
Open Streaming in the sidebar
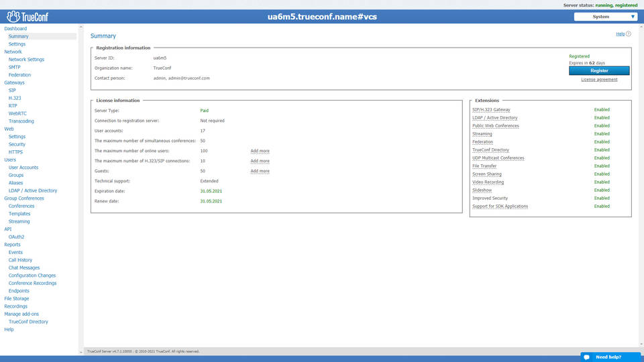click(19, 222)
